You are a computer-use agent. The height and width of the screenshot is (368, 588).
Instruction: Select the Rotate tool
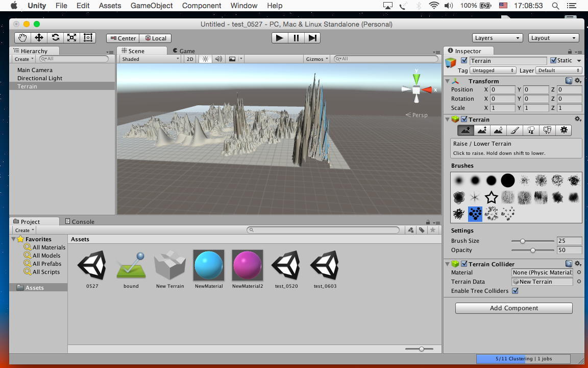pos(55,38)
